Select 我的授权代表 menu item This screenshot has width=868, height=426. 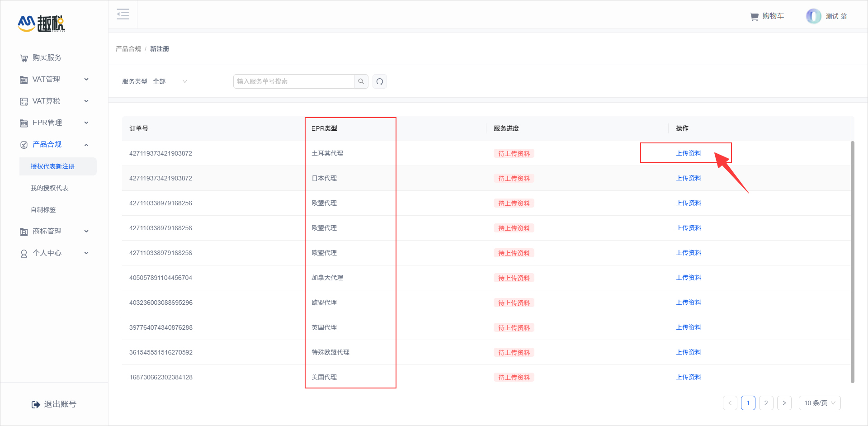point(49,188)
